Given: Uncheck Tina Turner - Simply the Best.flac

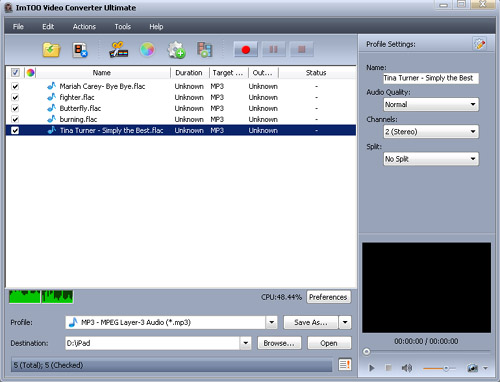Looking at the screenshot, I should click(15, 130).
